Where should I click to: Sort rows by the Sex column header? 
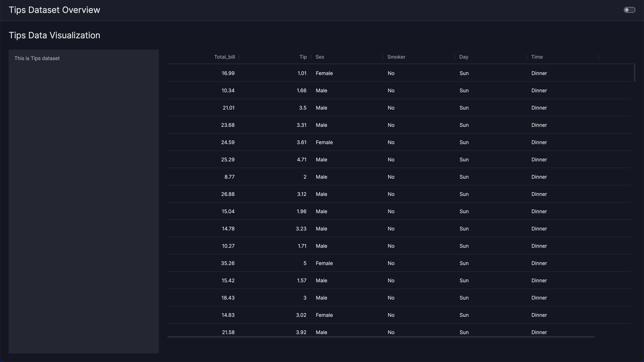pos(320,57)
